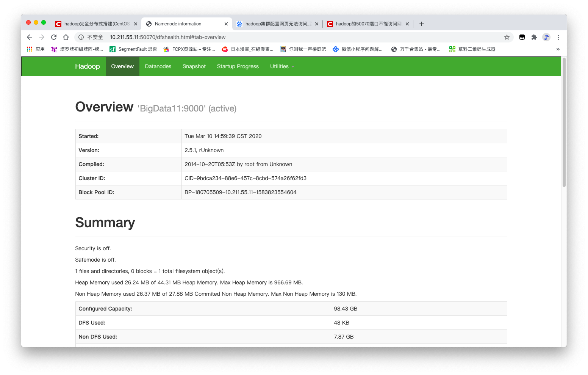Image resolution: width=588 pixels, height=375 pixels.
Task: Click the Heap Memory usage line
Action: tap(189, 282)
